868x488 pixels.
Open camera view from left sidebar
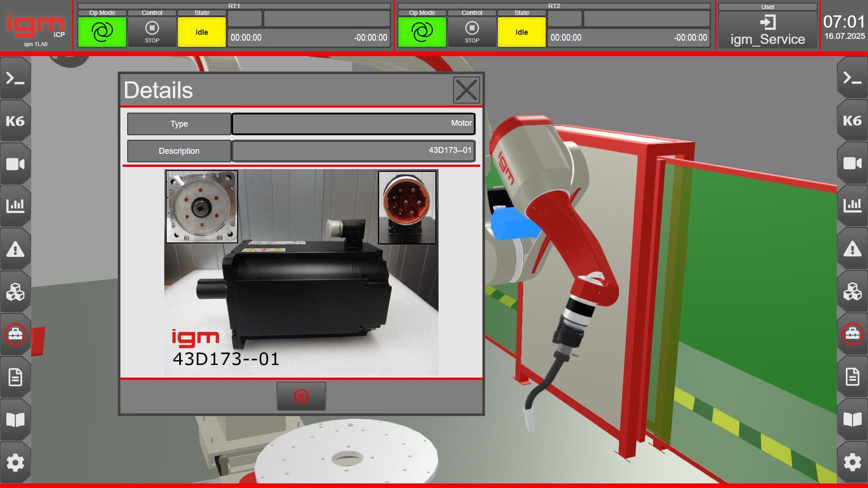pyautogui.click(x=15, y=164)
